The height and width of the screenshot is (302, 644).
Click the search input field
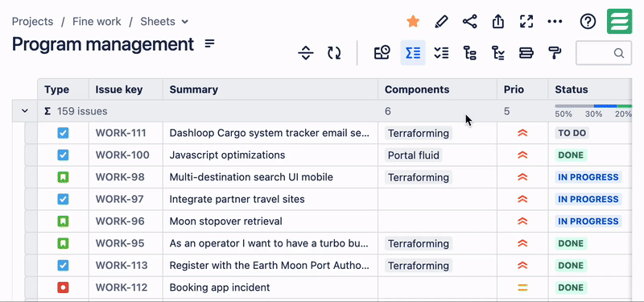tap(604, 53)
